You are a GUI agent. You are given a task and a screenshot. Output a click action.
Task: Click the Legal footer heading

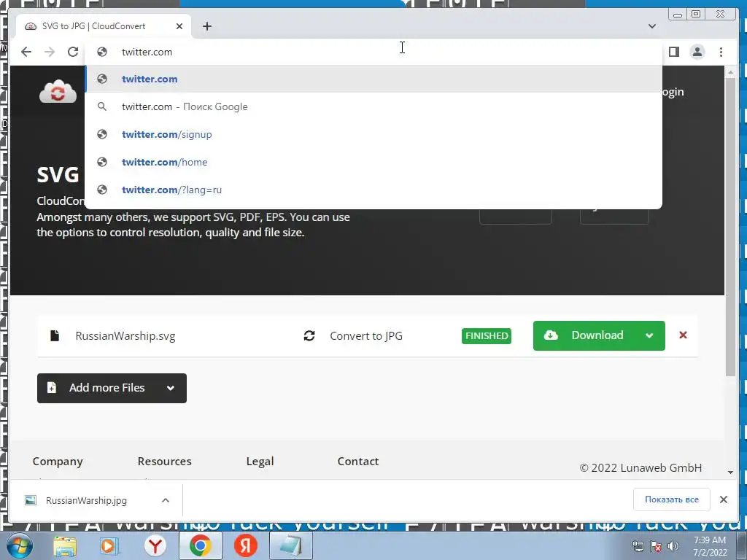coord(260,461)
